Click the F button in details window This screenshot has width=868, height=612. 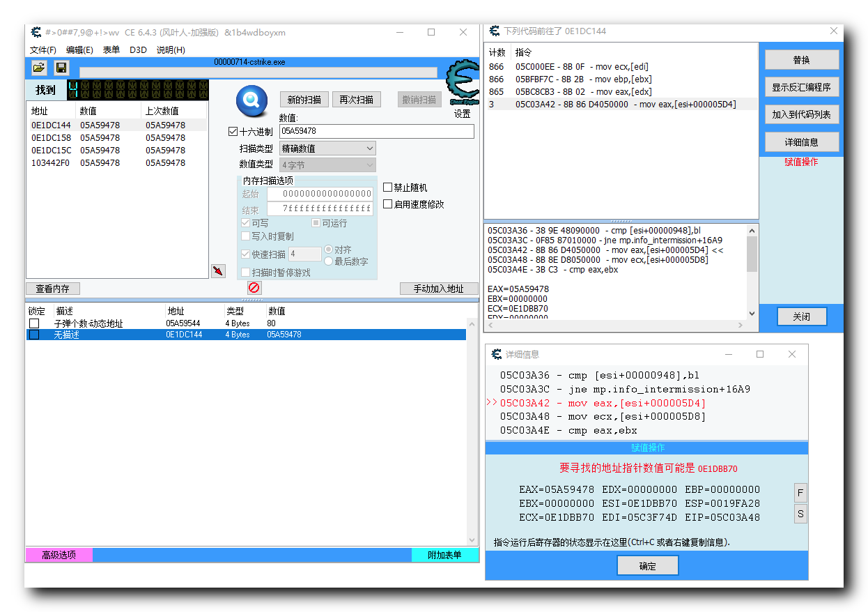tap(800, 493)
